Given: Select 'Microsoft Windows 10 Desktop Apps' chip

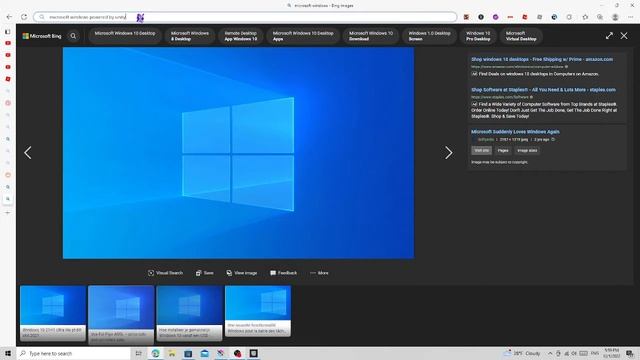Looking at the screenshot, I should point(303,36).
